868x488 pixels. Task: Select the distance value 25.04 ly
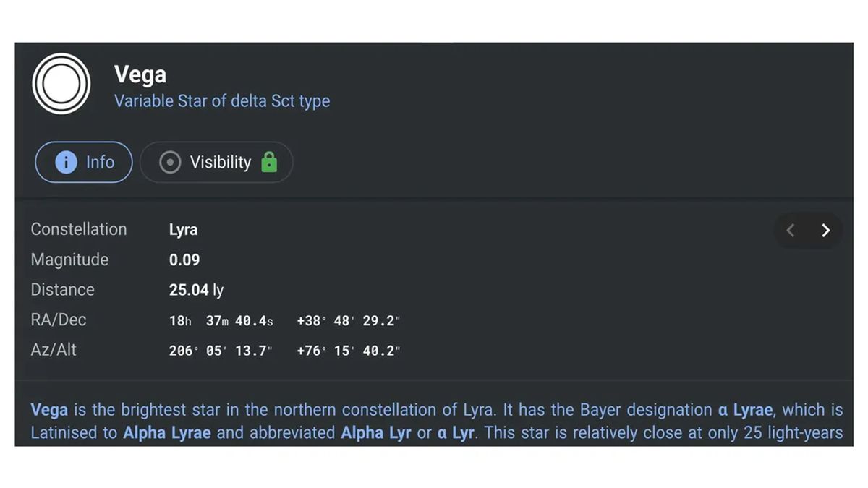196,290
